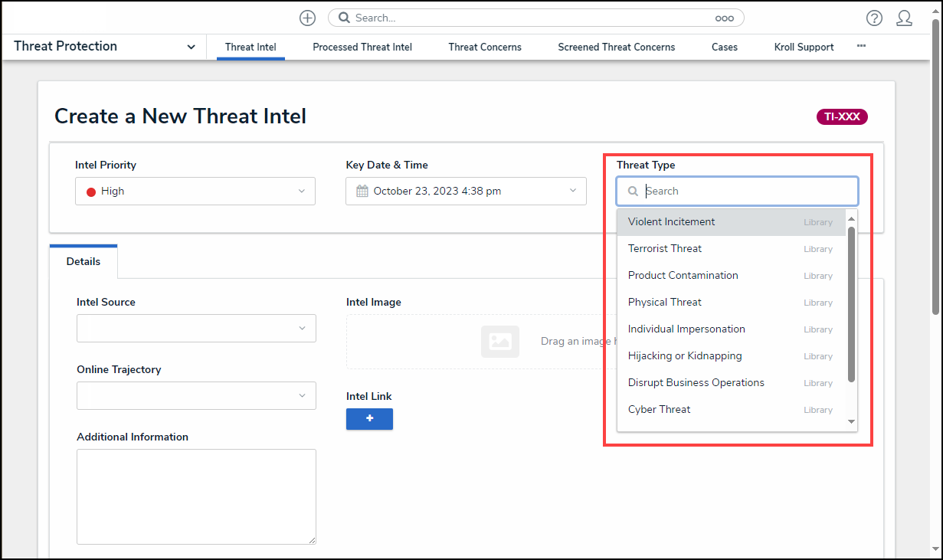Image resolution: width=943 pixels, height=560 pixels.
Task: Open the Intel Source dropdown
Action: pos(196,328)
